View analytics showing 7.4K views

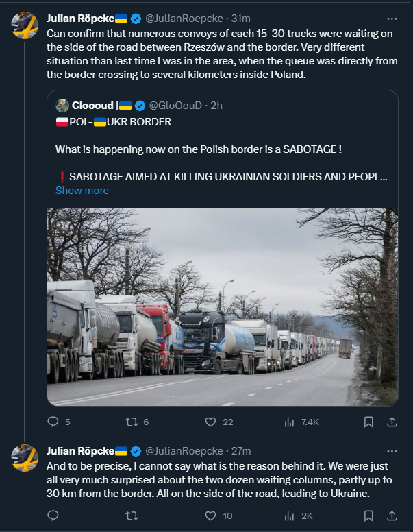289,422
